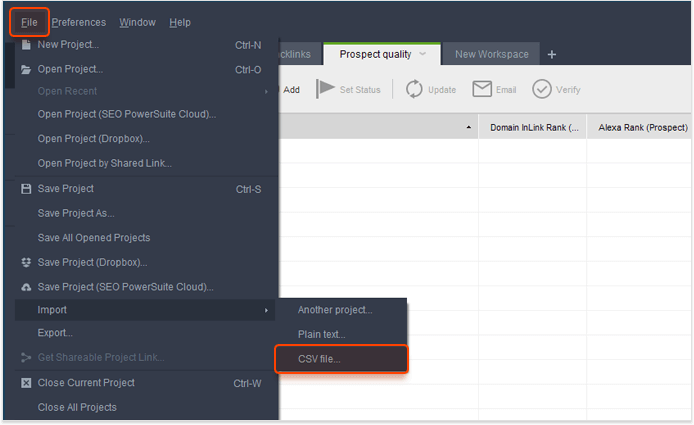Sort by Alexa Rank (Prospect) column header
Screen dimensions: 694x425
click(639, 128)
